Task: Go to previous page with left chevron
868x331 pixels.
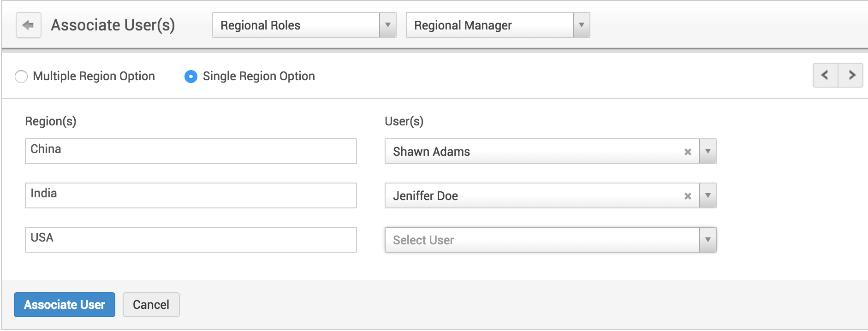Action: [x=825, y=75]
